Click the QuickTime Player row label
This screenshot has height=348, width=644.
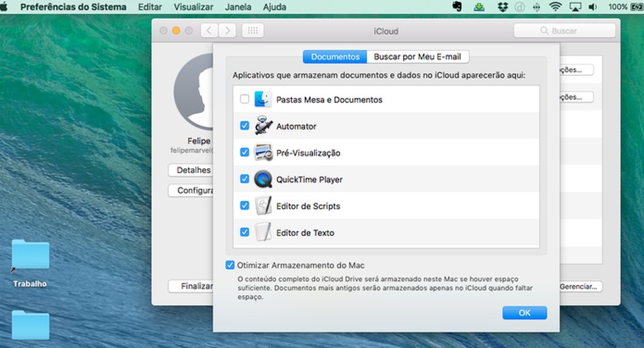click(x=310, y=180)
